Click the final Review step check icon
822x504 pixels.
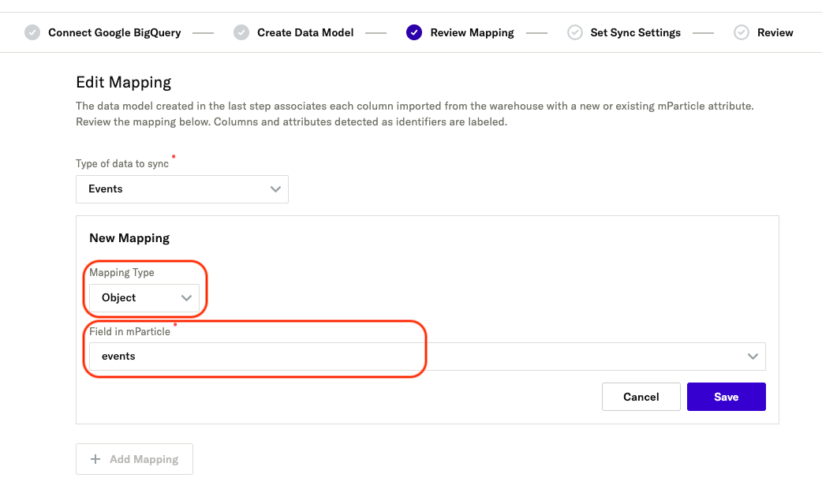pos(742,32)
